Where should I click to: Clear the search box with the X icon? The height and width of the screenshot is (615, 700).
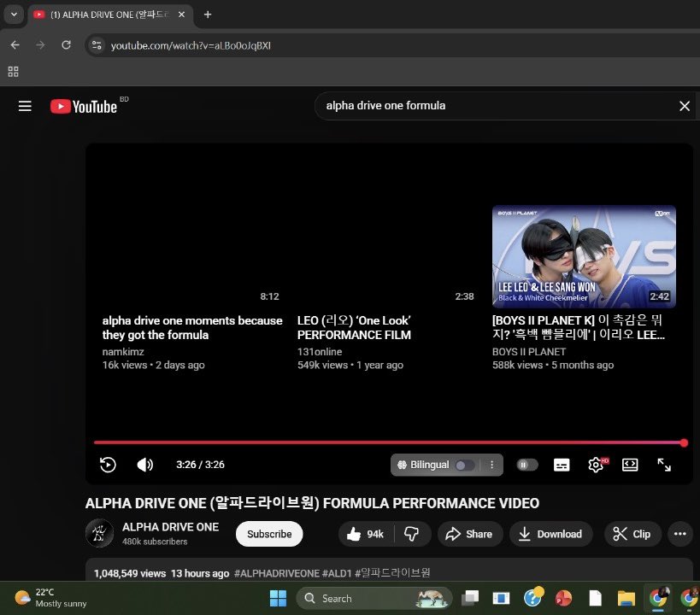(x=684, y=106)
